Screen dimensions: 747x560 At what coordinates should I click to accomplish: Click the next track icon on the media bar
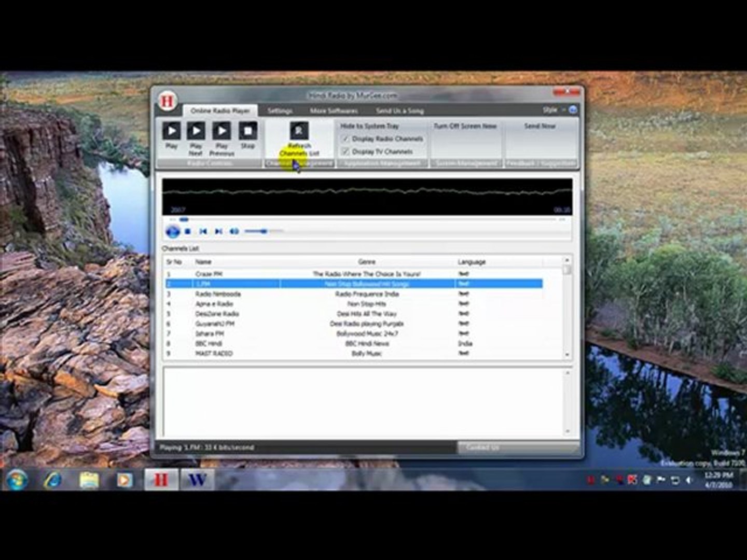tap(218, 231)
